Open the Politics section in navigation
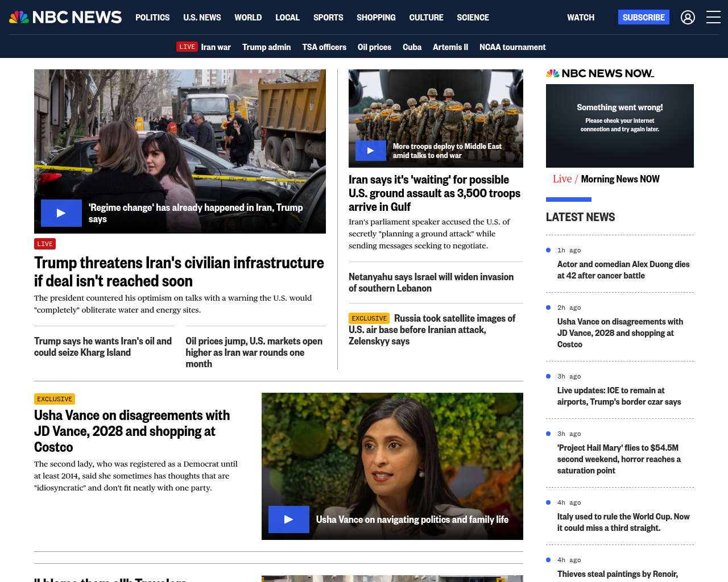 152,18
